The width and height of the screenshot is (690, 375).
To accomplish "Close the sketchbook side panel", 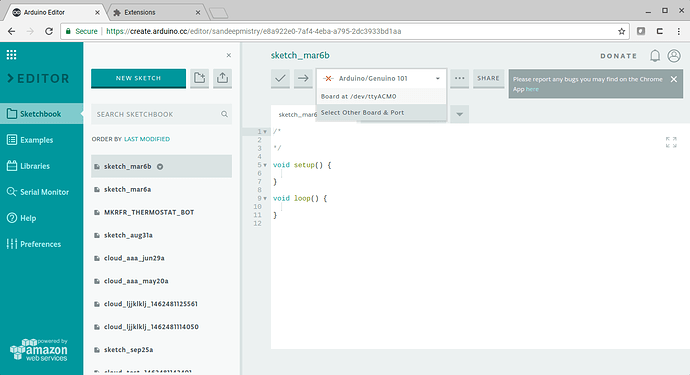I will [228, 55].
